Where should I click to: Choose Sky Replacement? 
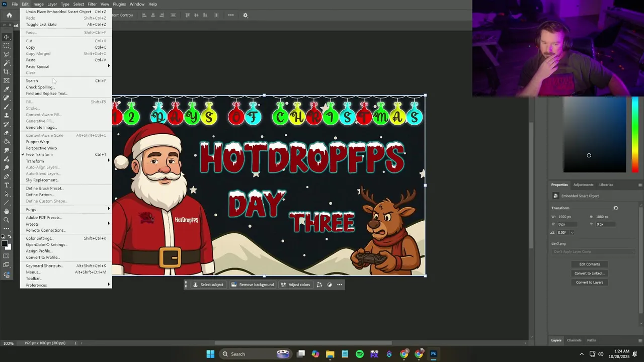point(65,180)
